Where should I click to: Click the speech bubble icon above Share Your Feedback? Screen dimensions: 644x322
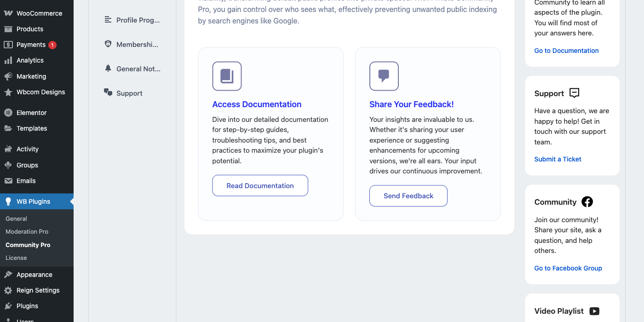click(x=384, y=76)
